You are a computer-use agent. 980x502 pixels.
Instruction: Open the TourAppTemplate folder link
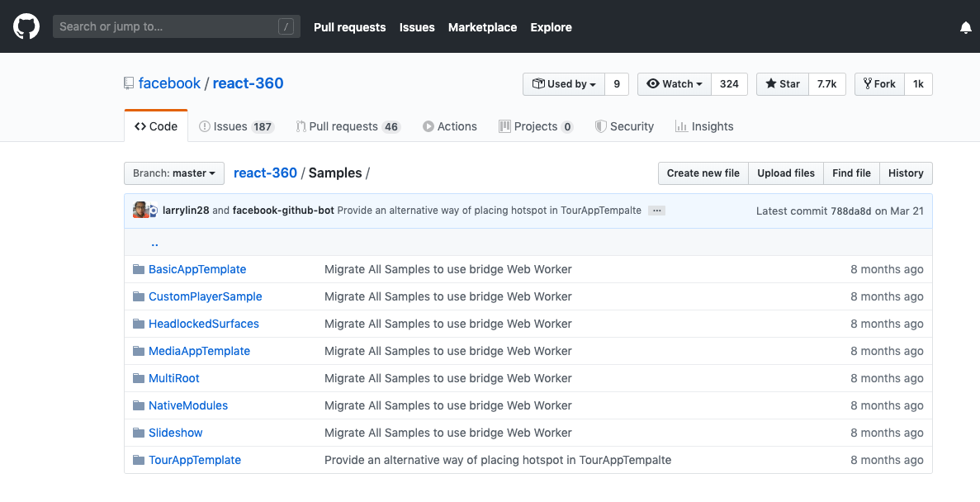pyautogui.click(x=194, y=460)
